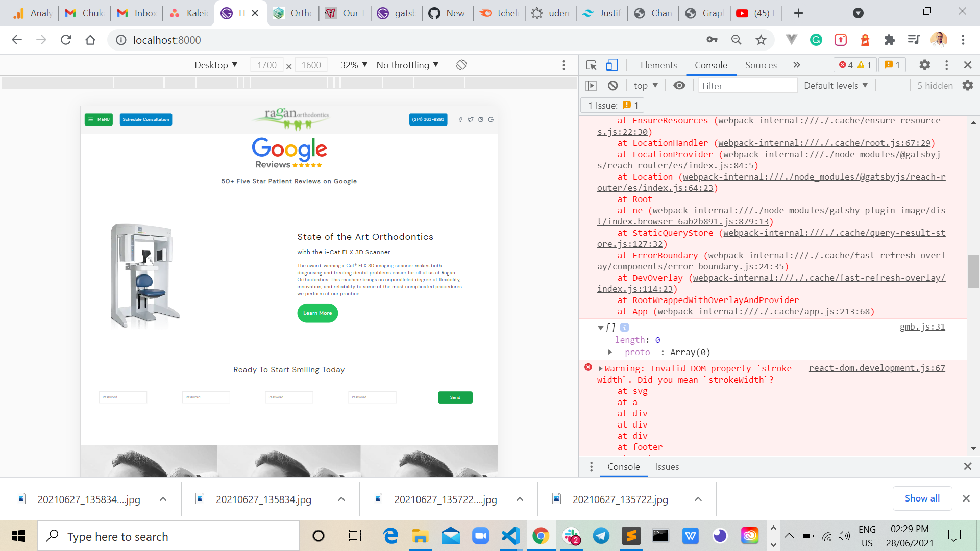Go back in browser history

(17, 40)
